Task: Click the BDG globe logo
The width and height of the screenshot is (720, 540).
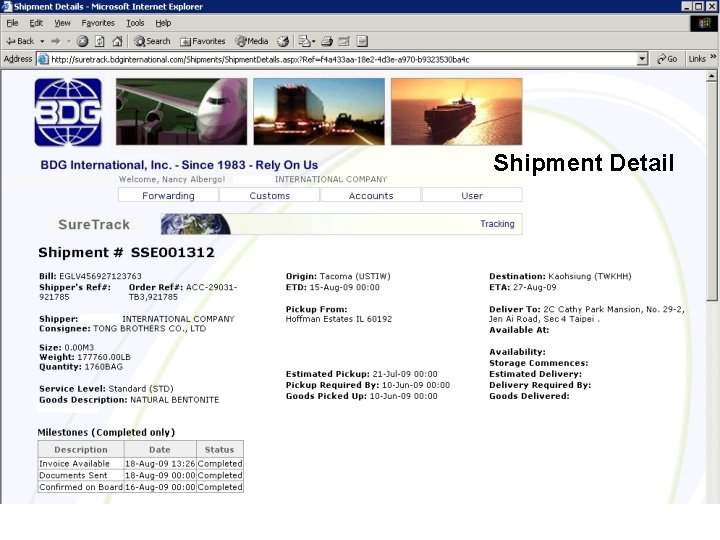Action: click(x=68, y=112)
